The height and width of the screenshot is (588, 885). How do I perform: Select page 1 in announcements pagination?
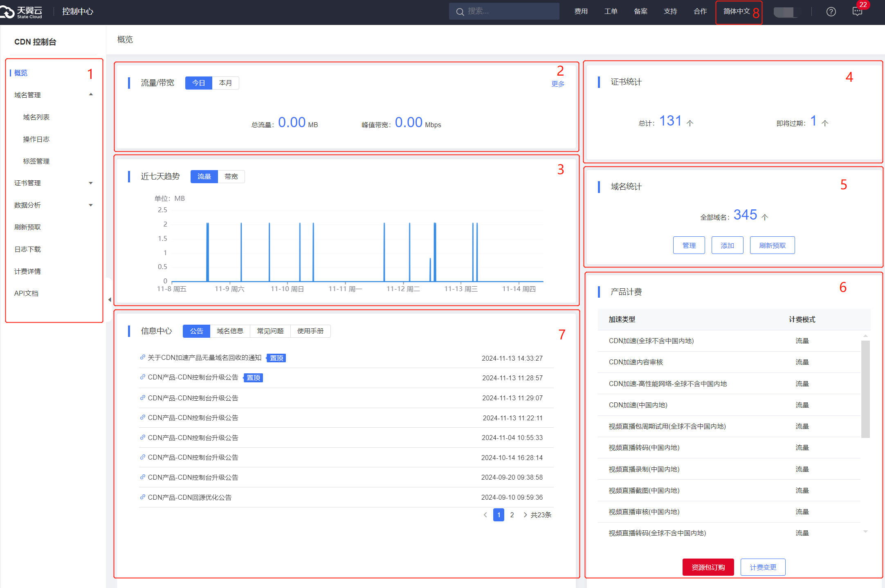(x=499, y=515)
